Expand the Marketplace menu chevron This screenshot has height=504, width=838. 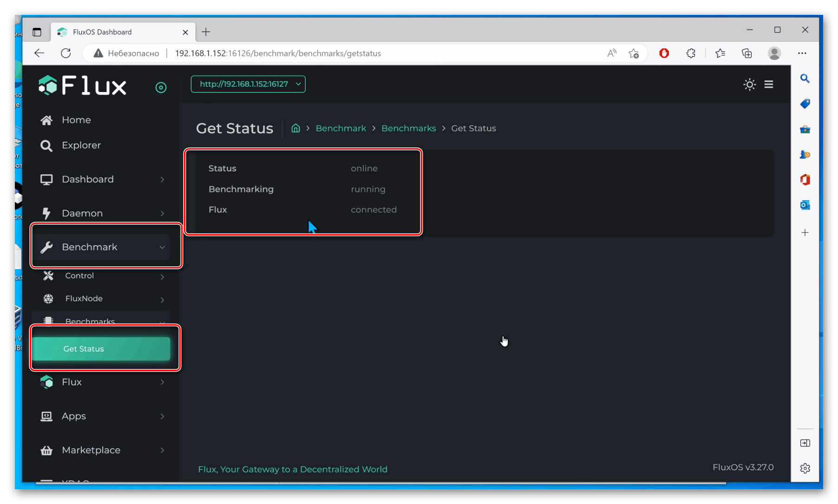162,450
